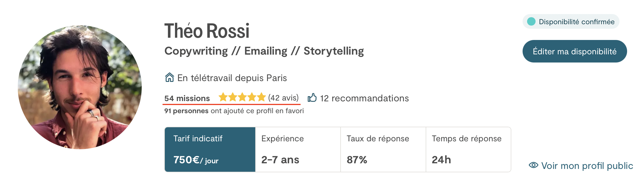Viewport: 644px width, 183px height.
Task: Click the third yellow rating star
Action: (242, 97)
